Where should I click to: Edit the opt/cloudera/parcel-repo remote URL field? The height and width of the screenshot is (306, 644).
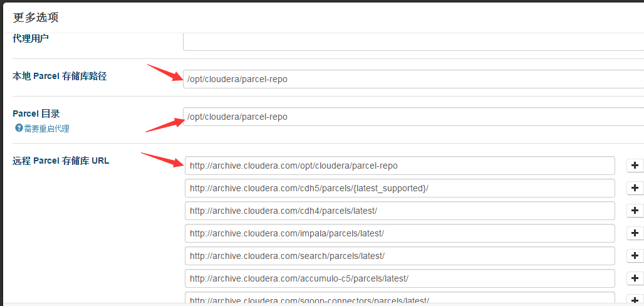400,166
